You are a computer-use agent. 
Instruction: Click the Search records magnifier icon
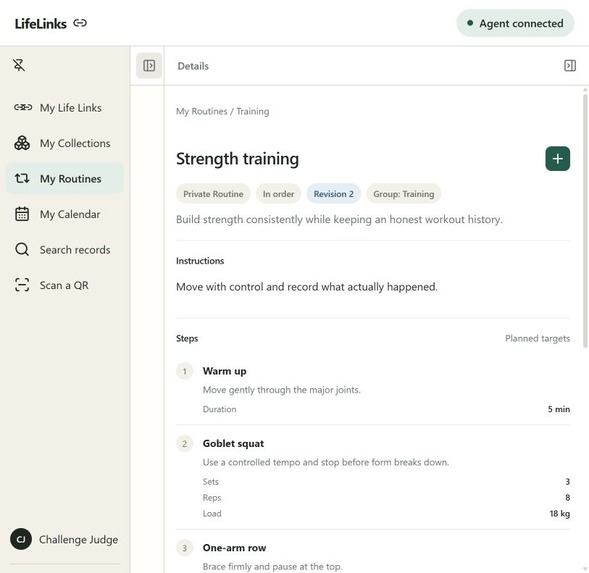[x=22, y=249]
